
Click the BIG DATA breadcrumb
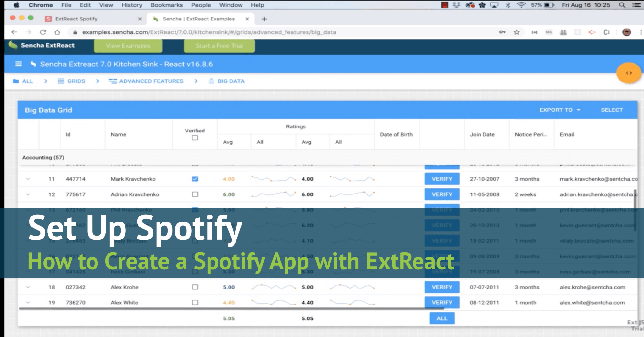tap(227, 81)
